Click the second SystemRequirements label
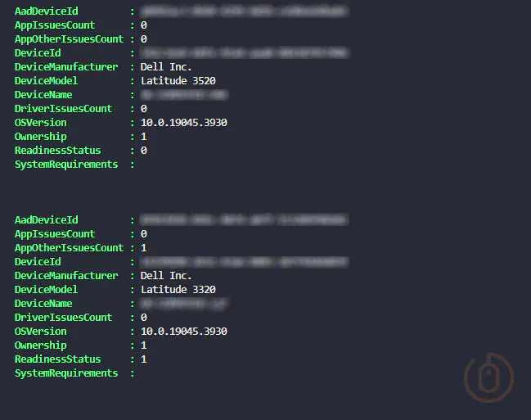 (x=66, y=373)
